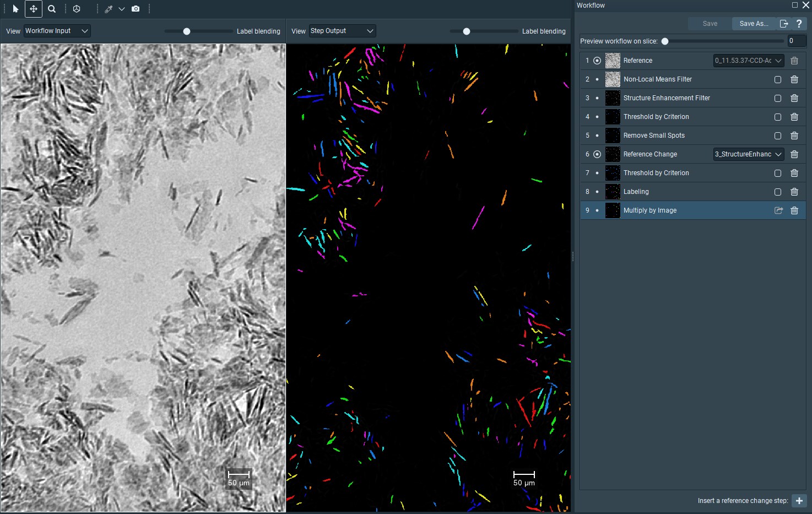
Task: Click the export icon on Multiply by Image
Action: (778, 210)
